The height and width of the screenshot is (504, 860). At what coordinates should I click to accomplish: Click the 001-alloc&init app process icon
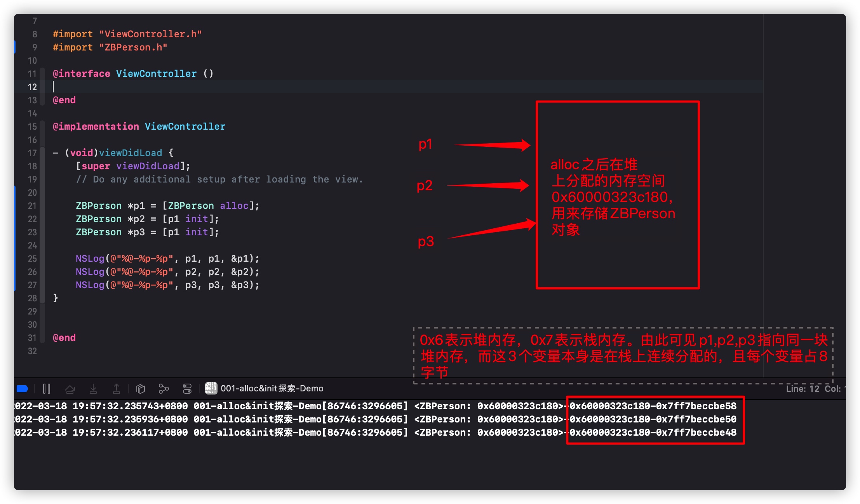(211, 388)
